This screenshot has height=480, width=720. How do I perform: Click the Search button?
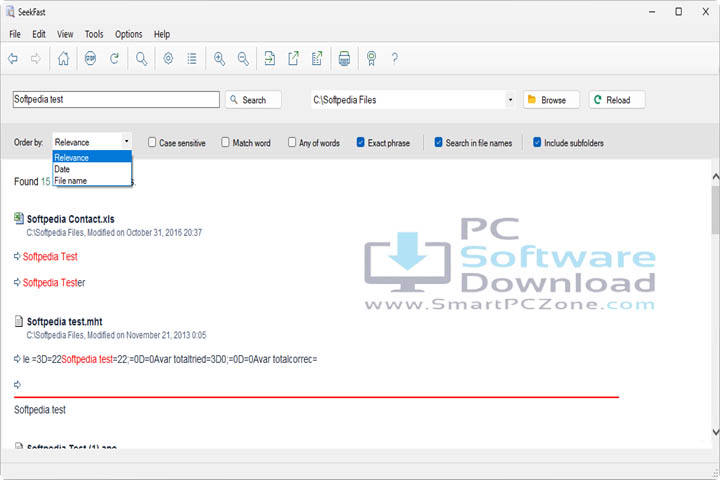(x=253, y=100)
